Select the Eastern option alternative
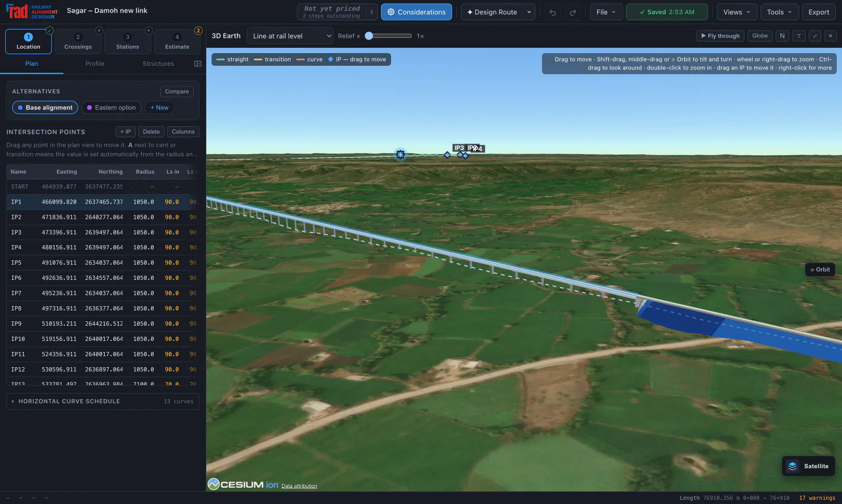Viewport: 842px width, 504px height. tap(112, 107)
